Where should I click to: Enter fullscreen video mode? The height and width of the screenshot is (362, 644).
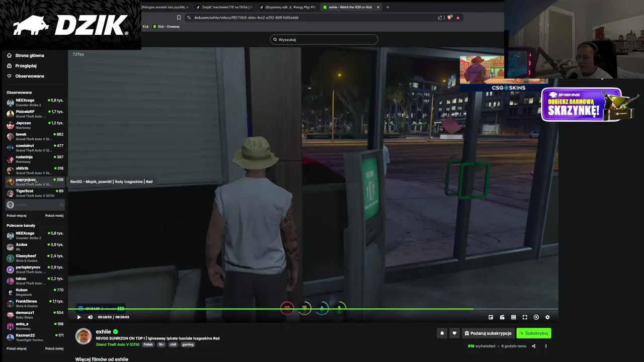(525, 317)
